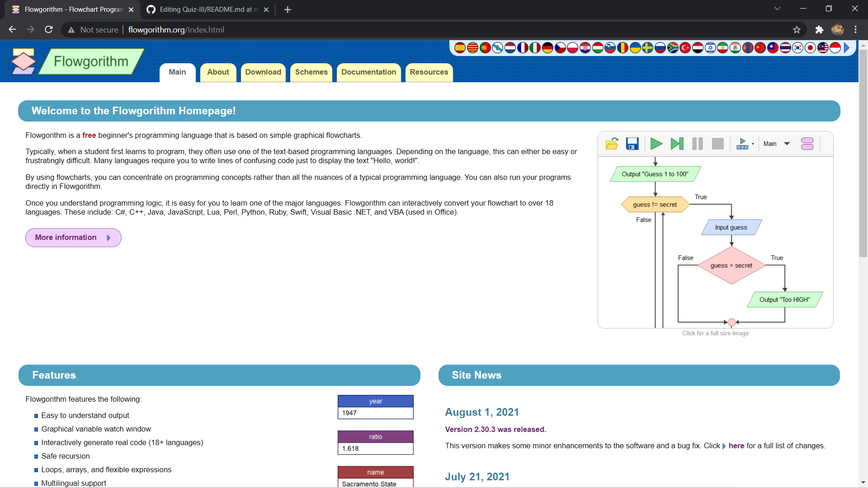Pick the Swedish flag language icon
Viewport: 868px width, 488px height.
coord(647,48)
